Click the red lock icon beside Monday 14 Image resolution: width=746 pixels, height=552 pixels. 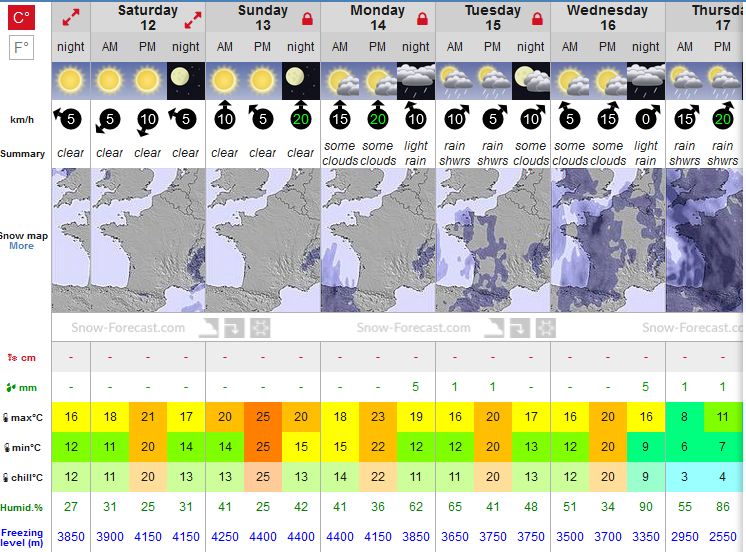[422, 19]
